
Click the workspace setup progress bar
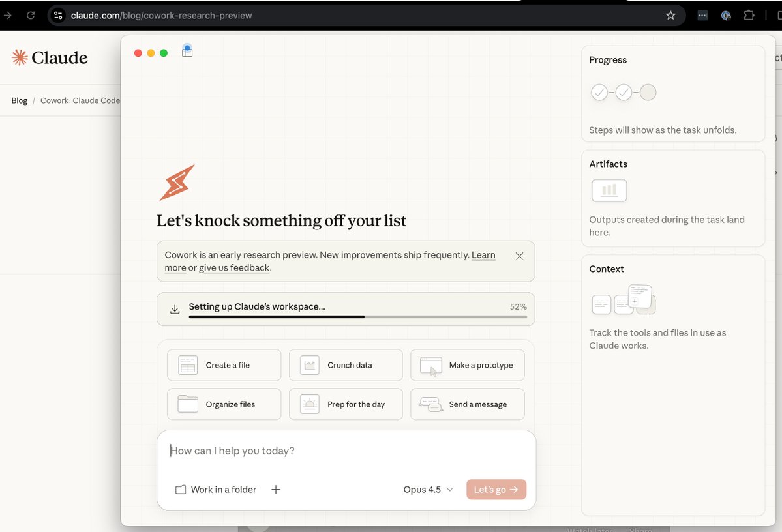click(x=357, y=317)
